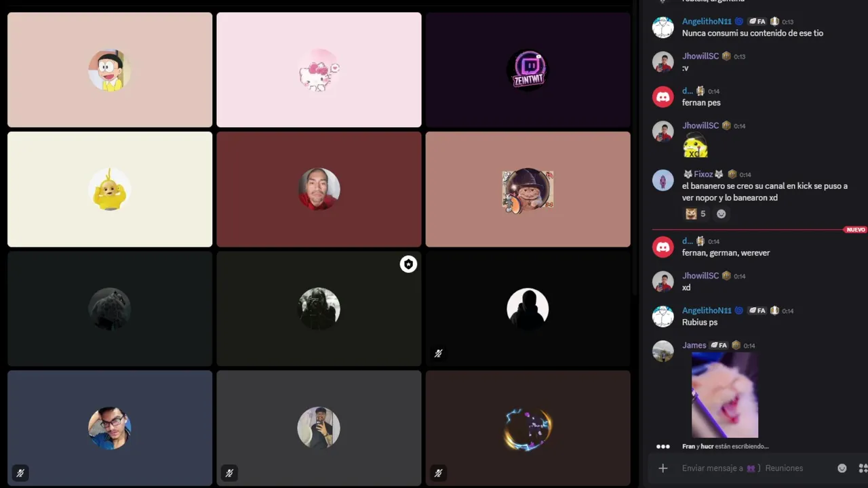Select the yellow Teletubby avatar tile
This screenshot has width=868, height=488.
point(110,189)
